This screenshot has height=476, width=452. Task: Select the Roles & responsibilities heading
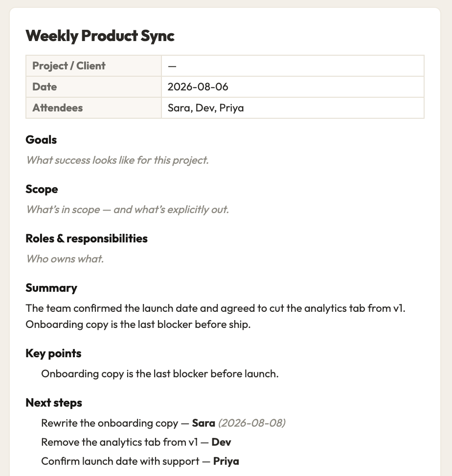(87, 238)
